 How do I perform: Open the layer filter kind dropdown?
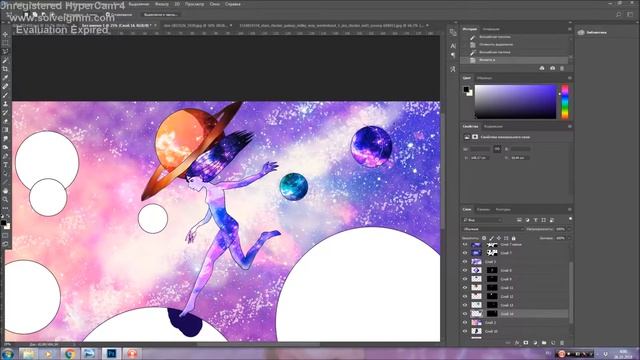tap(482, 220)
